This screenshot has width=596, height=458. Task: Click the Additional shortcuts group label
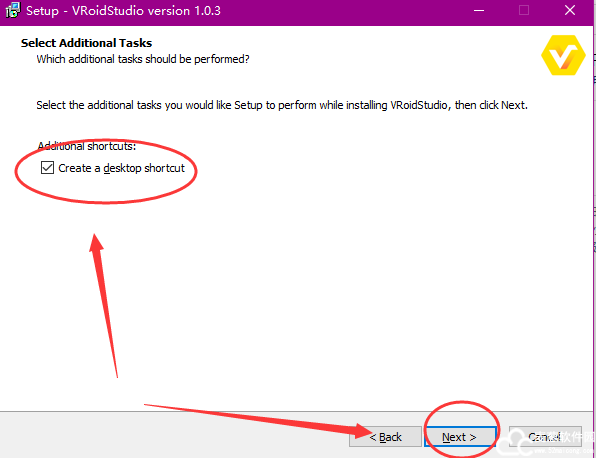point(87,146)
